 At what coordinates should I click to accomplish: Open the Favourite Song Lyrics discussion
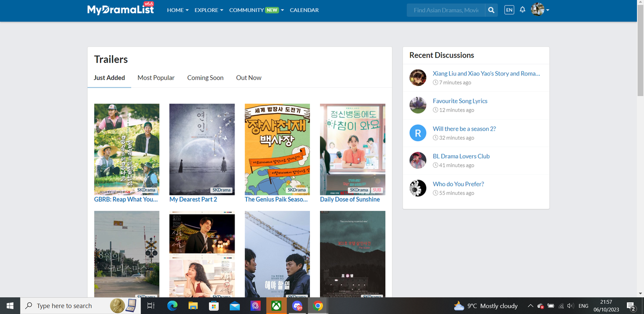click(460, 101)
